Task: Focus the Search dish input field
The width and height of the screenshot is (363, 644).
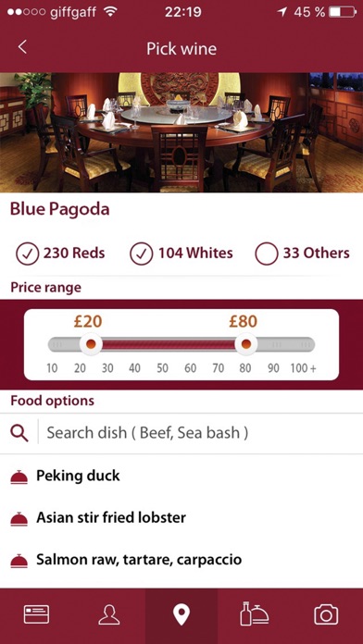Action: click(x=202, y=433)
